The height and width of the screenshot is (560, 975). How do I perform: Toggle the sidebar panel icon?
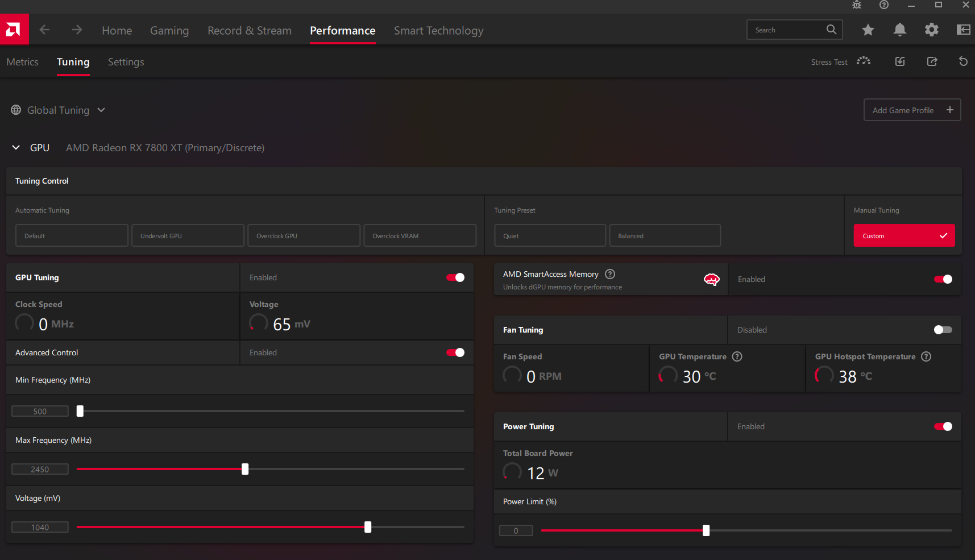point(963,30)
